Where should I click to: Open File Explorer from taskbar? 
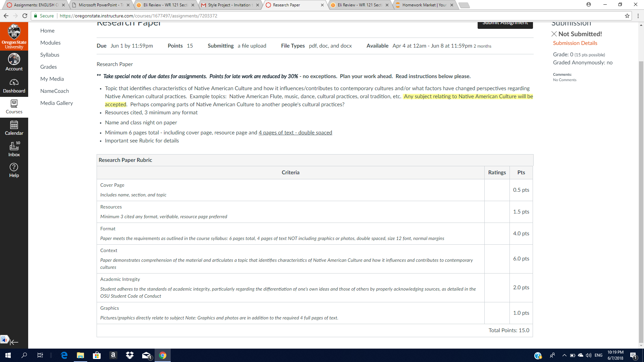80,355
